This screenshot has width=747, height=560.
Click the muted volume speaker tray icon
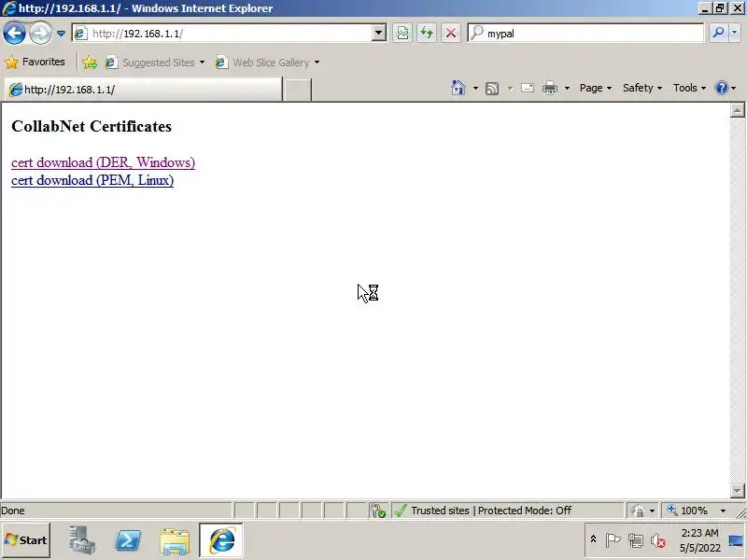[x=658, y=540]
